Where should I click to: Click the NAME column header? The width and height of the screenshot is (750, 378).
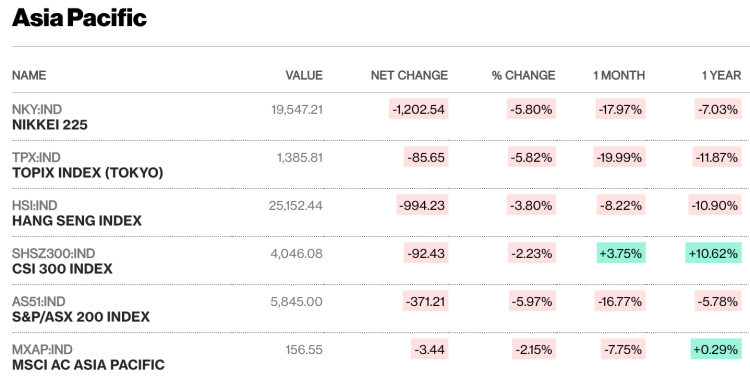(x=29, y=75)
